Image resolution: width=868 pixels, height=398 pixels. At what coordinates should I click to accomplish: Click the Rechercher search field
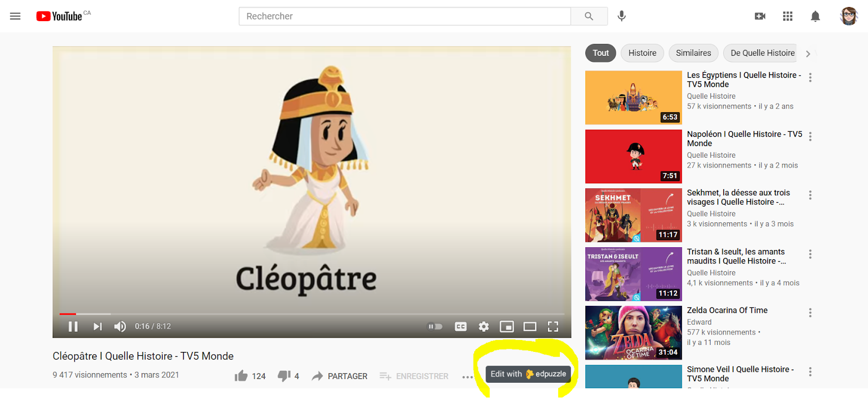coord(405,16)
